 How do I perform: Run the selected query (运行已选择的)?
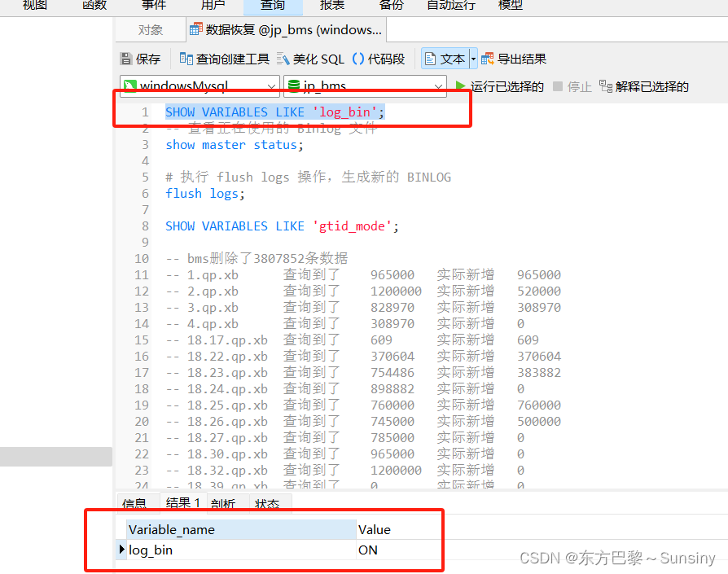point(499,87)
